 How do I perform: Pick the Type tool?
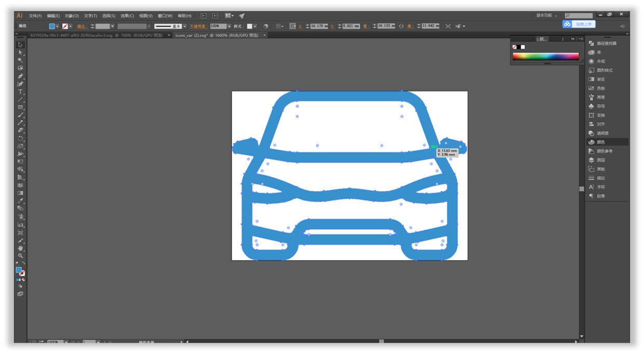click(21, 91)
